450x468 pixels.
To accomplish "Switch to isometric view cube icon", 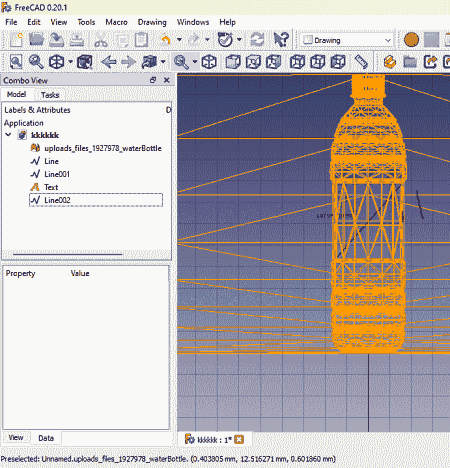I will (209, 62).
